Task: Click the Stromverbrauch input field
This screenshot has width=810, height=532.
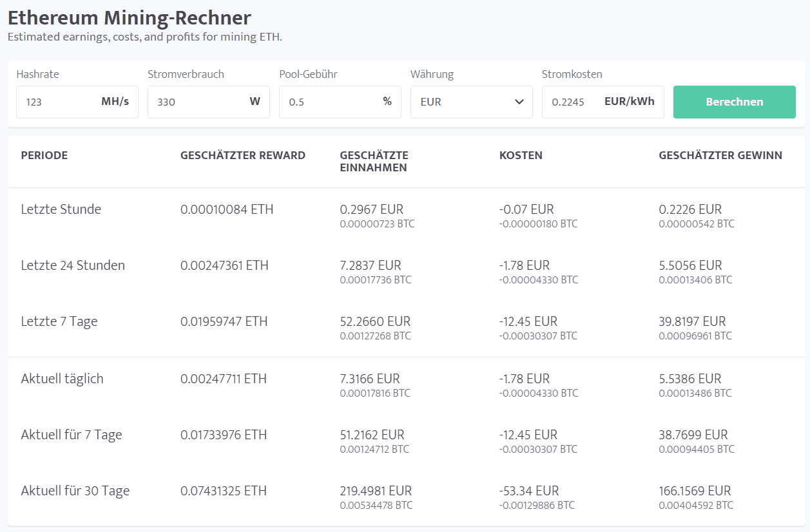Action: (x=208, y=102)
